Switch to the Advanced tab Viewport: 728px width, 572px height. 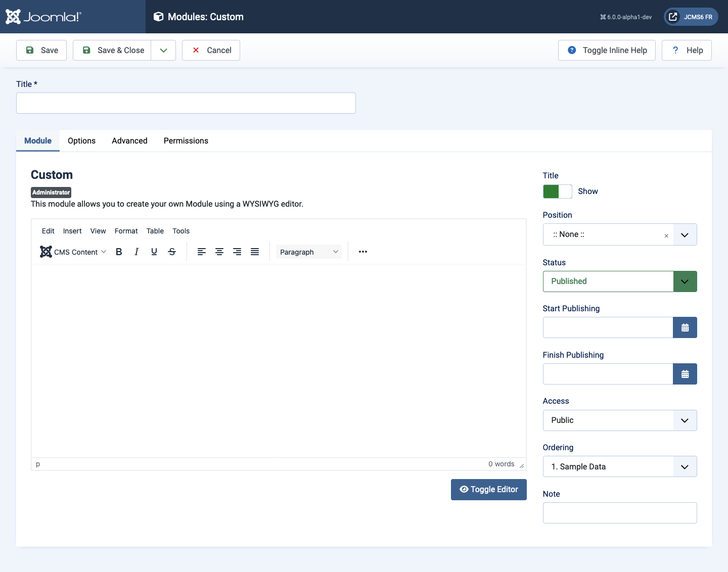click(x=129, y=140)
